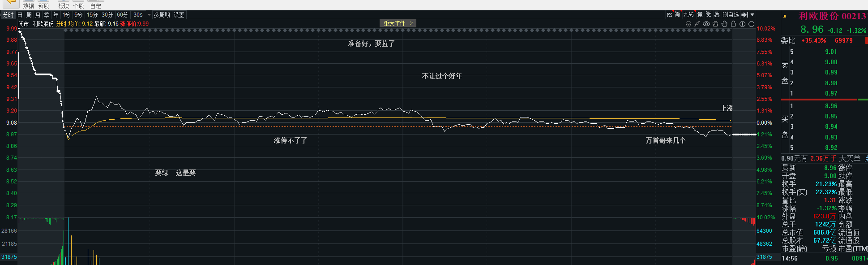The height and width of the screenshot is (265, 868).
Task: Open the 设置 settings button
Action: point(179,15)
